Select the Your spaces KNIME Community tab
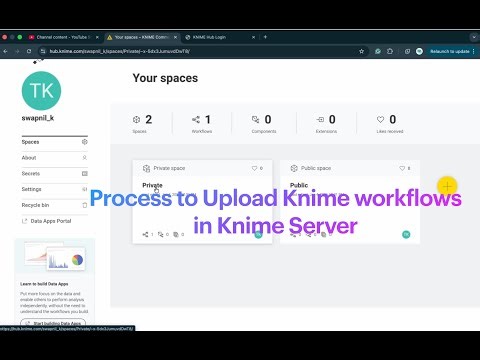 click(142, 37)
